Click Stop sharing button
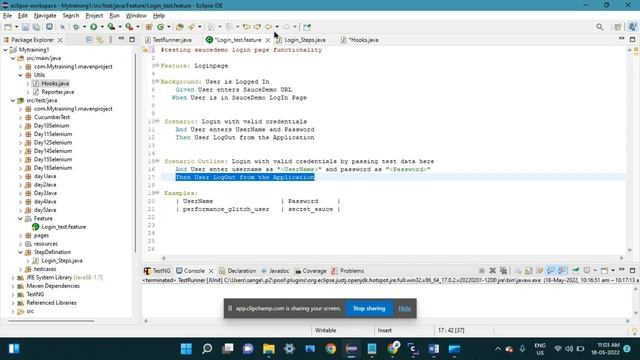This screenshot has width=640, height=360. (369, 309)
